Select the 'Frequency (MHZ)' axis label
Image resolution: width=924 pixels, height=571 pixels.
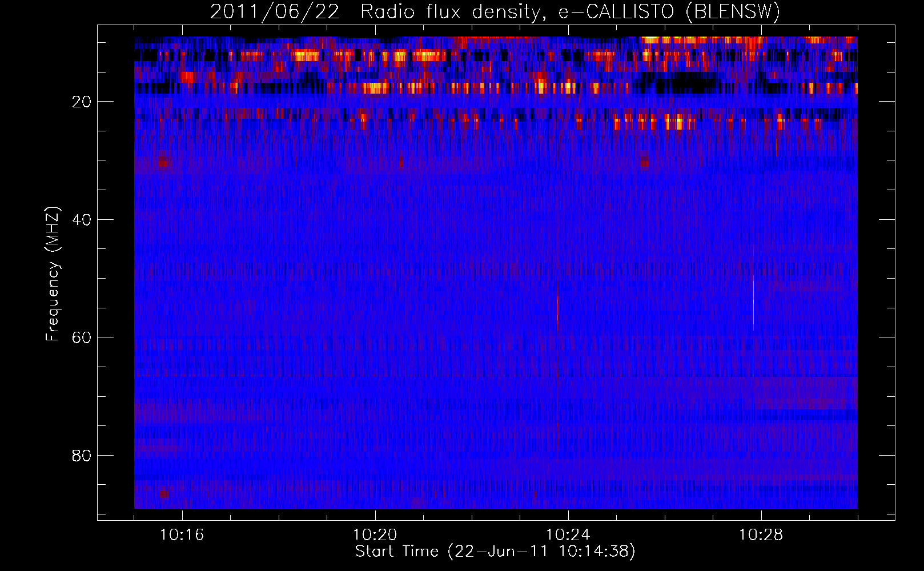pos(53,274)
